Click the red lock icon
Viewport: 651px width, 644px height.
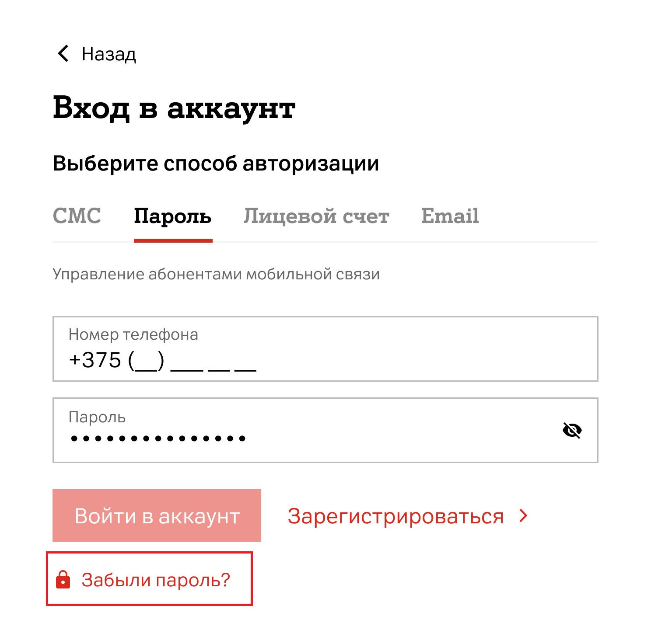[63, 580]
